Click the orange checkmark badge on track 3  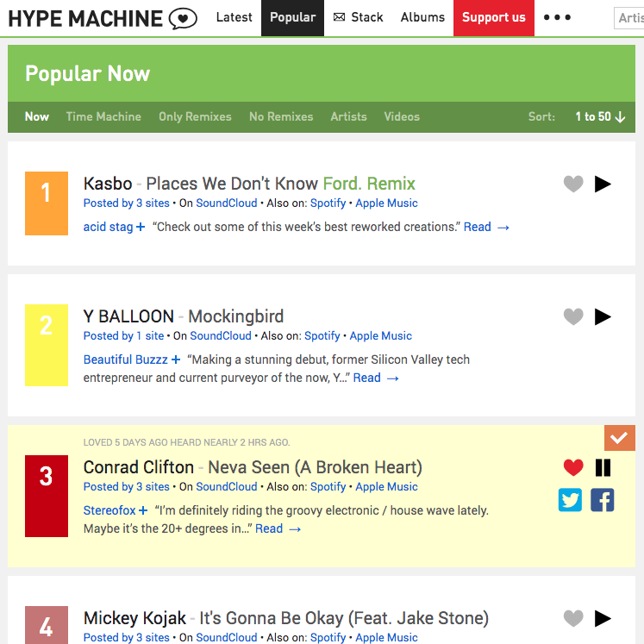[x=619, y=438]
